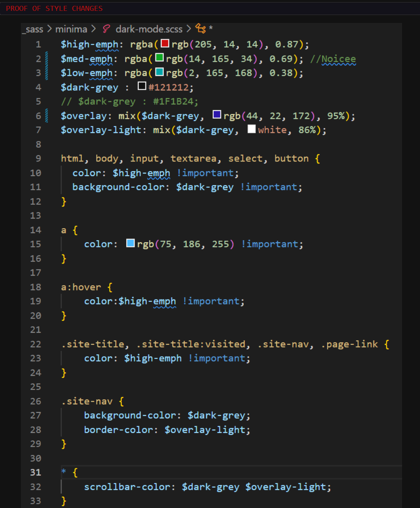This screenshot has height=508, width=420.
Task: Click the indigo swatch inside the $overlay mix()
Action: tap(216, 115)
